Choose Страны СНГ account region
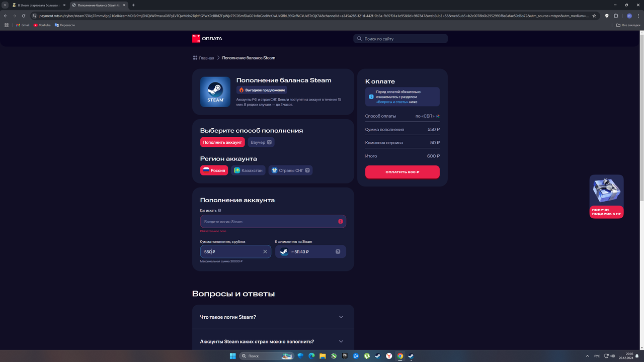 (290, 170)
